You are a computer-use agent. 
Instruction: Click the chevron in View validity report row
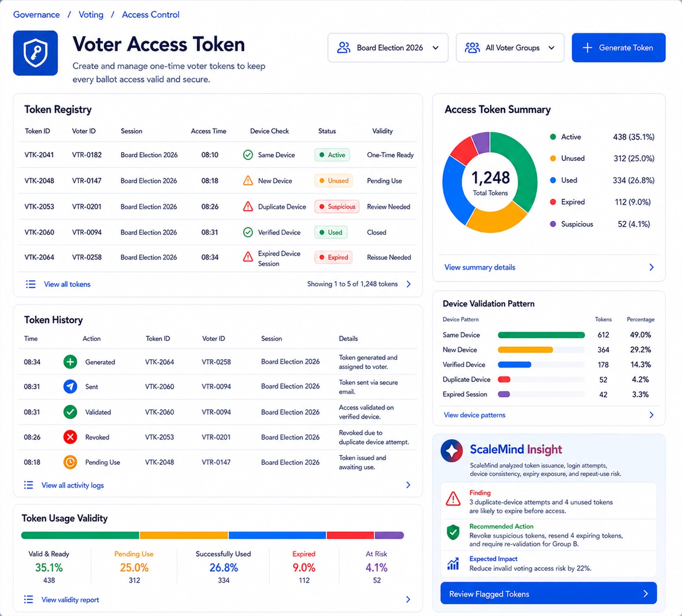pos(408,599)
